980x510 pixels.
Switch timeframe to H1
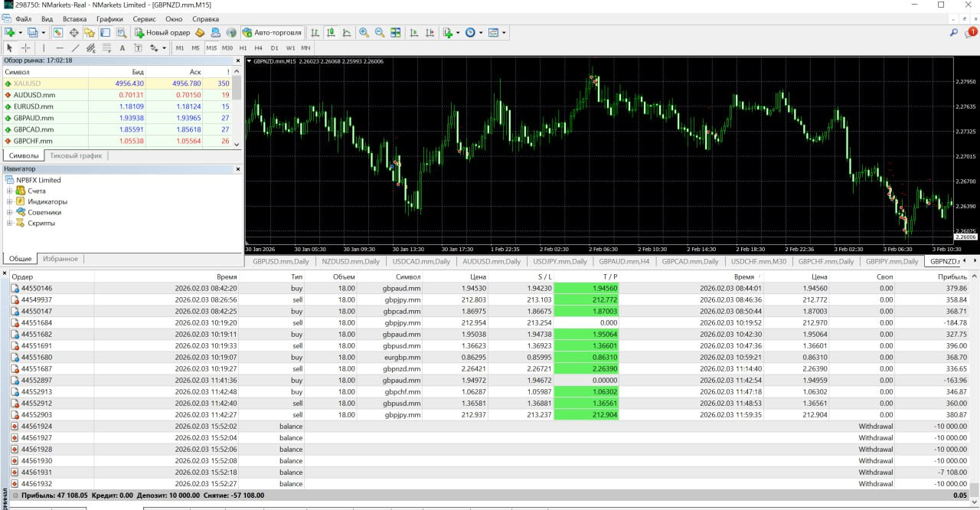243,48
